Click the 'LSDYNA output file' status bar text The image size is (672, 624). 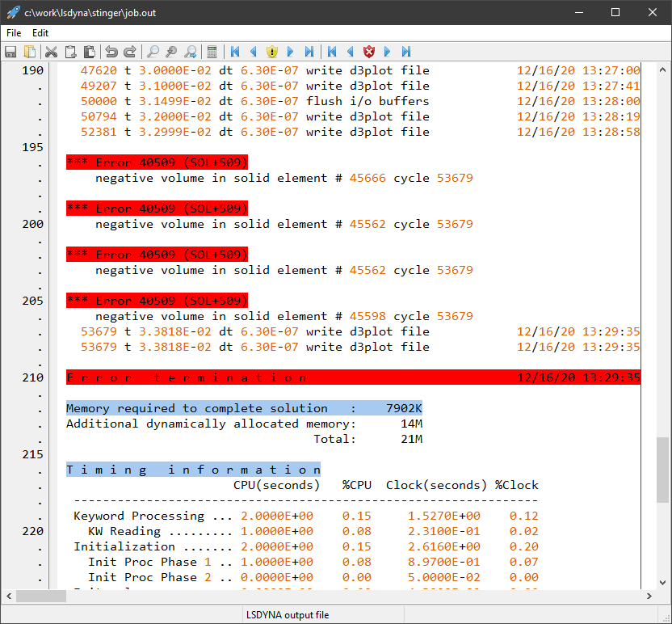288,615
